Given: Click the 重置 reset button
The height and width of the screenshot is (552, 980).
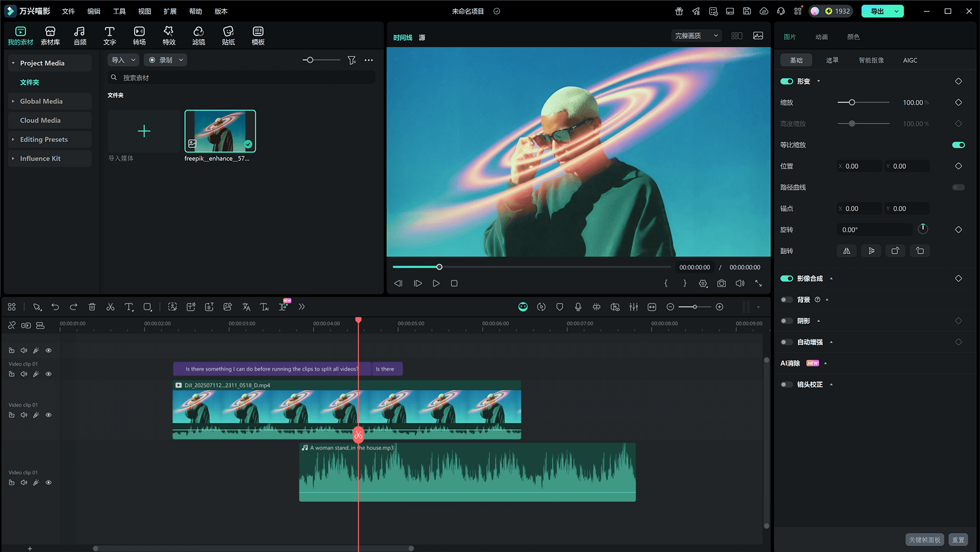Looking at the screenshot, I should pyautogui.click(x=958, y=540).
